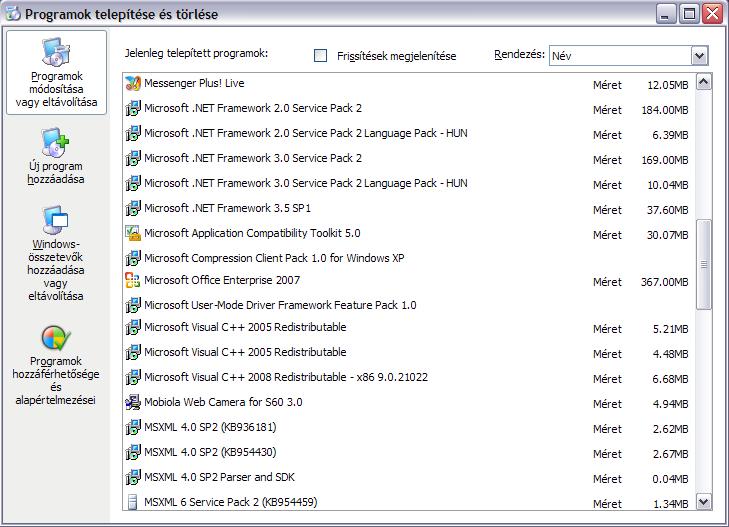Image resolution: width=729 pixels, height=527 pixels.
Task: Select Messenger Plus! Live entry
Action: click(x=409, y=84)
